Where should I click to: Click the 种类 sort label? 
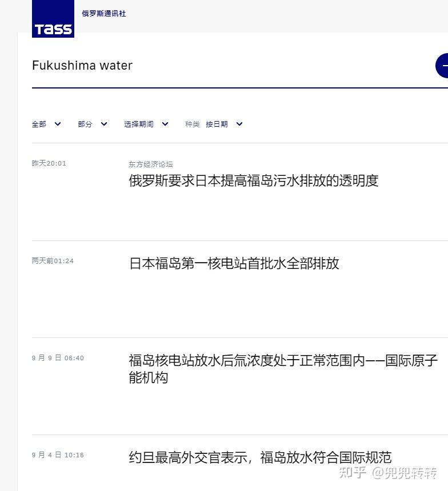(193, 124)
